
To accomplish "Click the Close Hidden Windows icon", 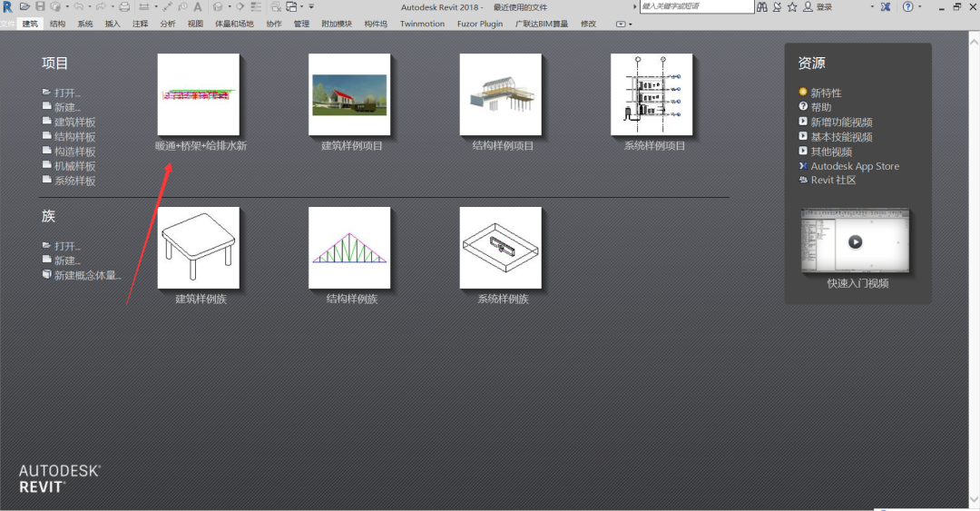I will [x=276, y=7].
